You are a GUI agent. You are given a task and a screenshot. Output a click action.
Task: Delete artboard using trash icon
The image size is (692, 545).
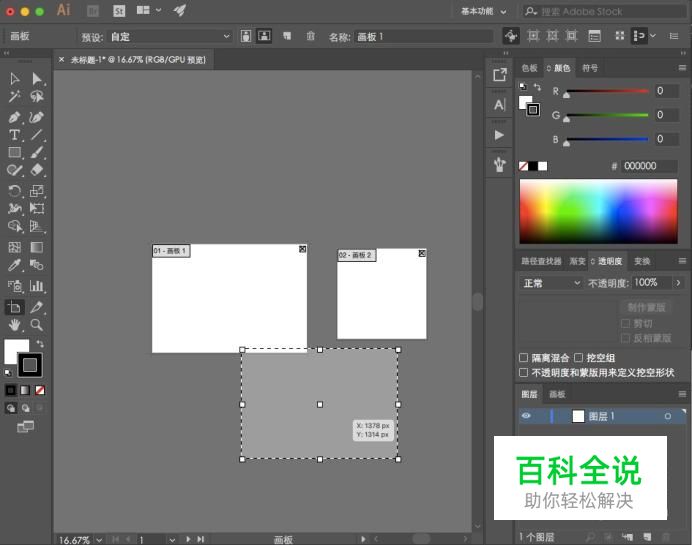click(311, 36)
